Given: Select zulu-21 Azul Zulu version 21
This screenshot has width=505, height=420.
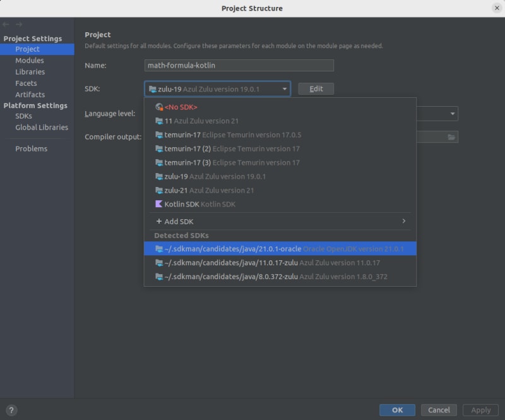Looking at the screenshot, I should click(x=280, y=190).
